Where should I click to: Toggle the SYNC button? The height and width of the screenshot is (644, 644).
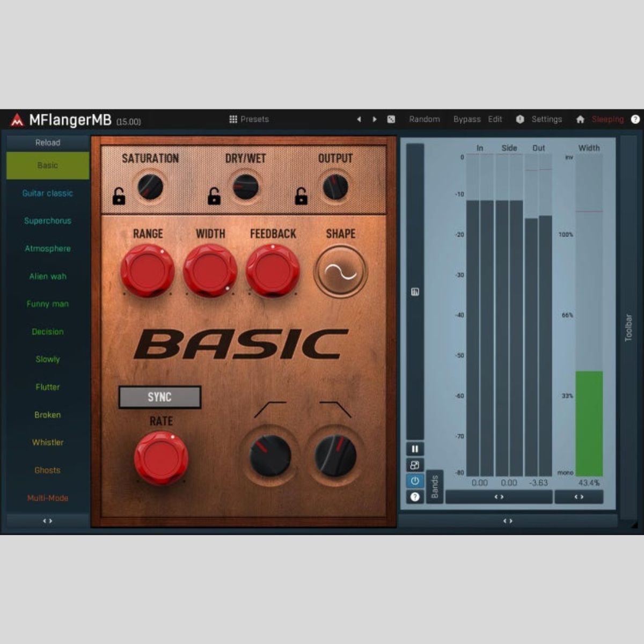pos(160,397)
